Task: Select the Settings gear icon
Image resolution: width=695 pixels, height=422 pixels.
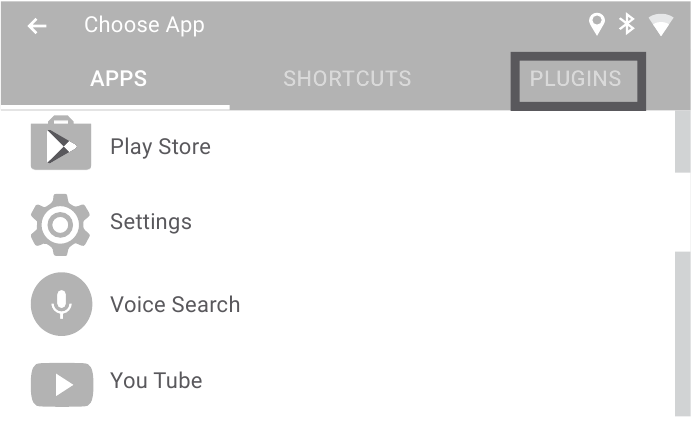Action: click(x=60, y=223)
